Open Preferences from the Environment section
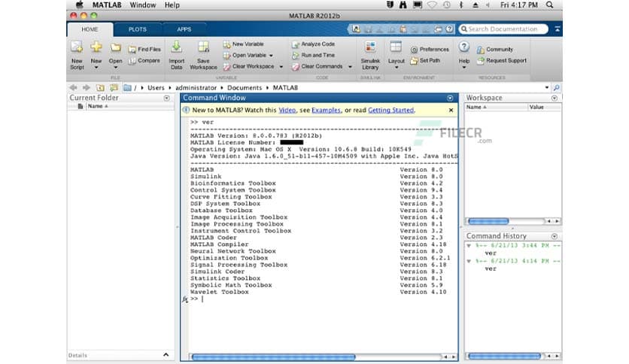The height and width of the screenshot is (364, 629). 429,50
